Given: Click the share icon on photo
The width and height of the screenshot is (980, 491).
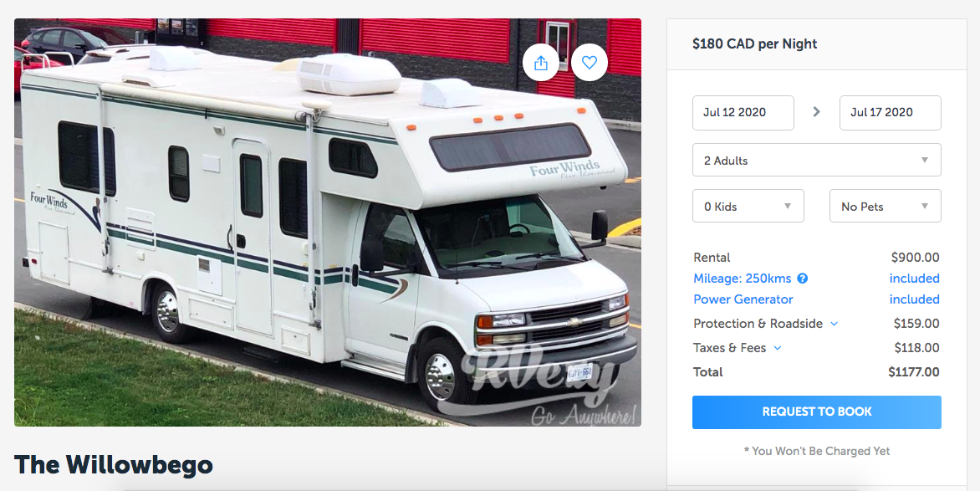Looking at the screenshot, I should point(541,63).
